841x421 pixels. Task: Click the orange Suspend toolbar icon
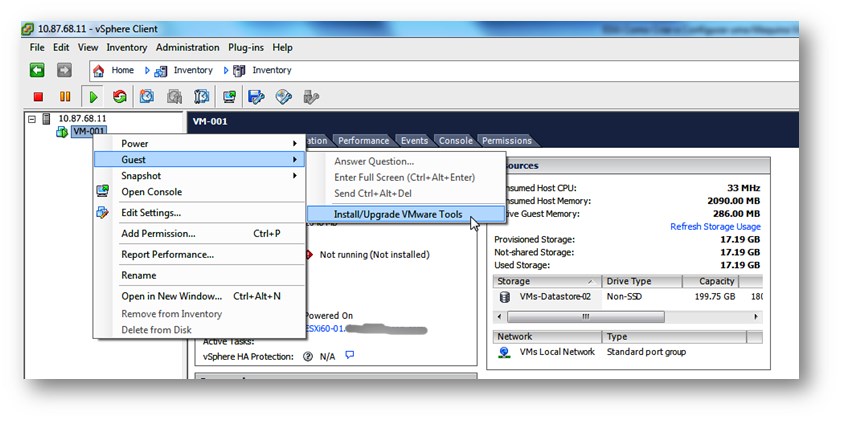click(x=65, y=97)
